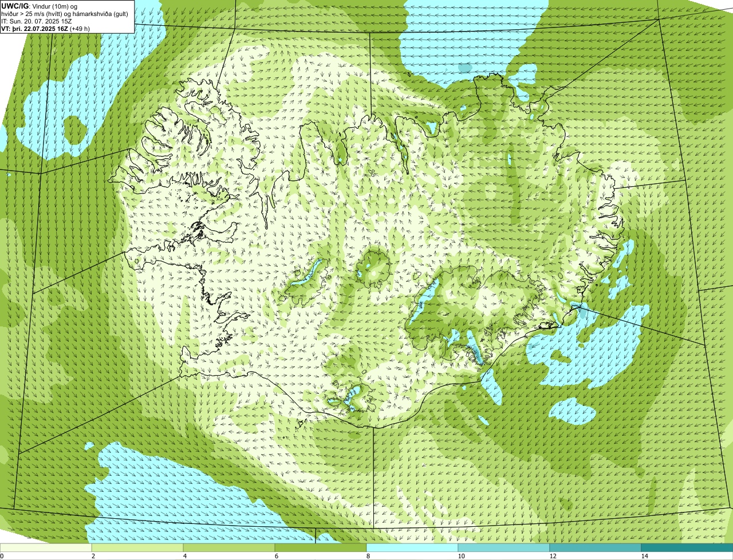Click the "12" scale label

point(553,556)
